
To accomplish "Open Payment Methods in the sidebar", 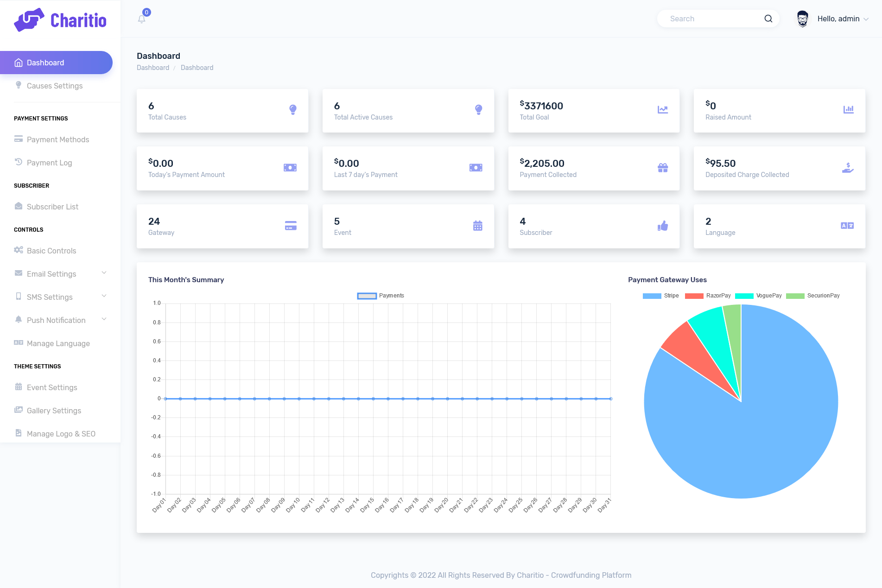I will tap(57, 139).
